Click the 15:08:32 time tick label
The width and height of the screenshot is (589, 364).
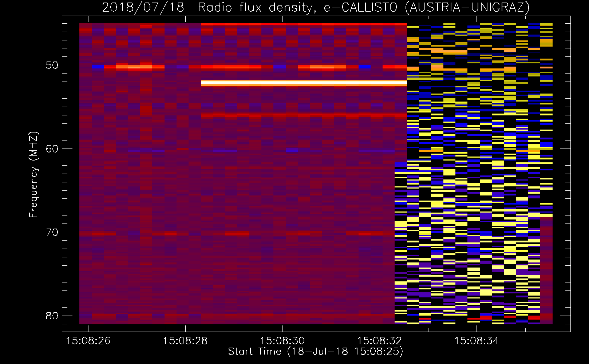[x=380, y=341]
